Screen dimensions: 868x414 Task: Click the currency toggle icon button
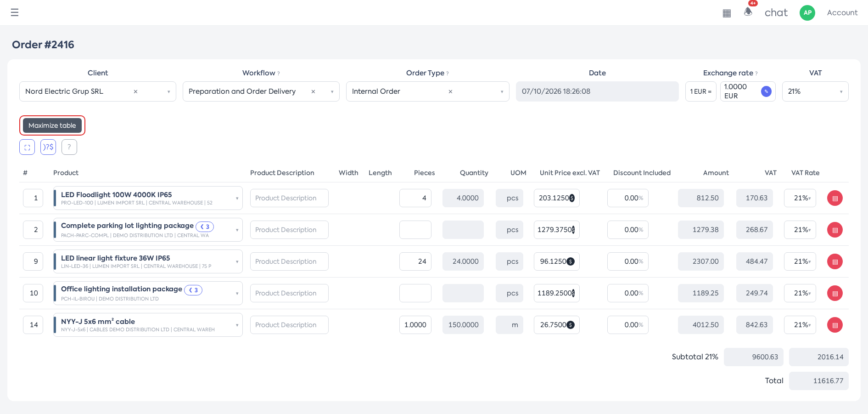click(48, 147)
